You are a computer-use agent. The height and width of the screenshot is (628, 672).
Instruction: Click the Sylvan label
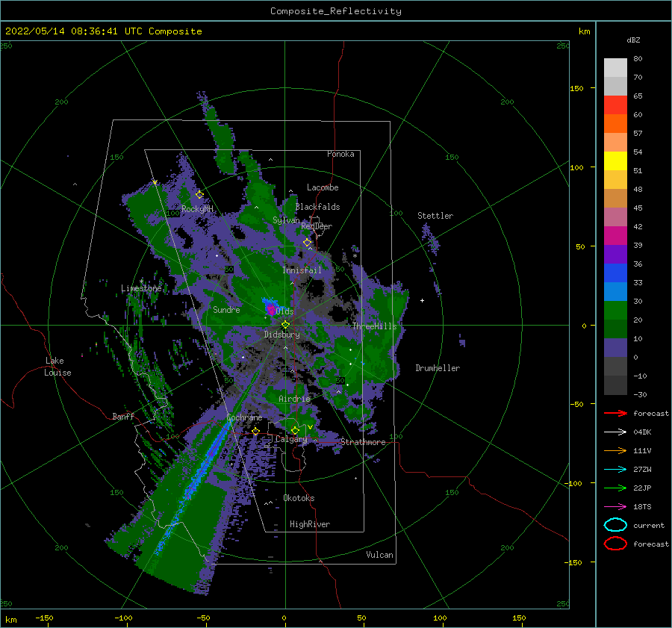coord(286,220)
